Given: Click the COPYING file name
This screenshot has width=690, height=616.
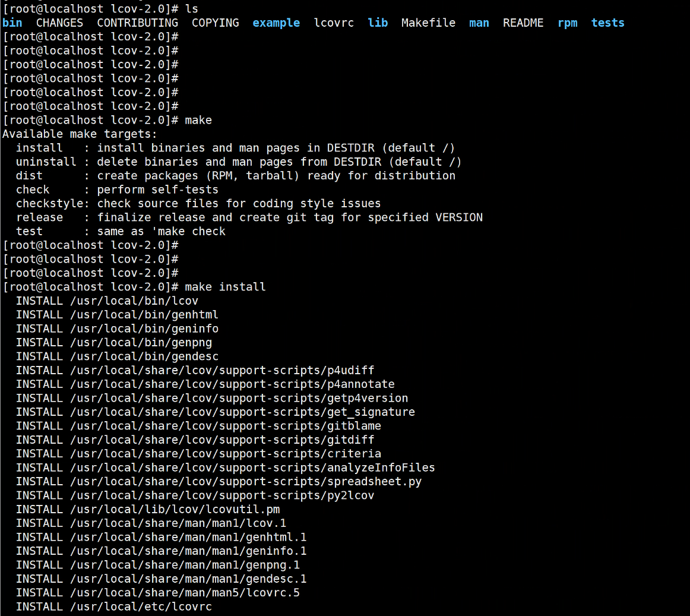Looking at the screenshot, I should [215, 23].
